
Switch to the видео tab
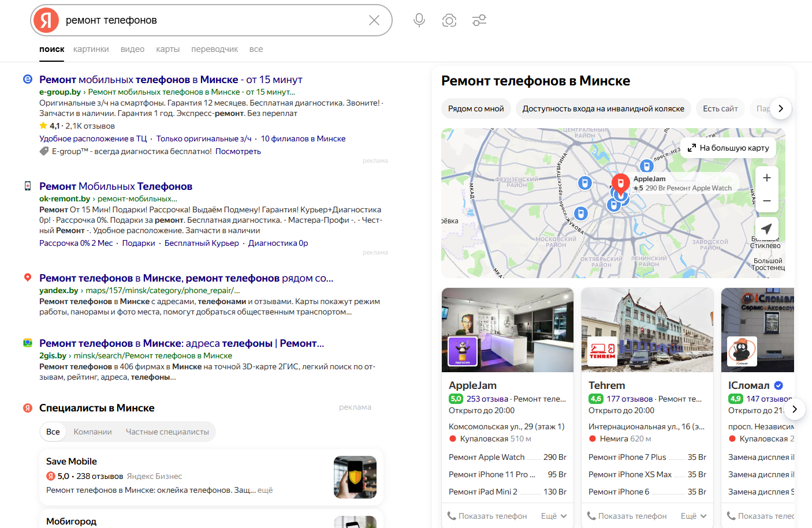click(x=132, y=49)
